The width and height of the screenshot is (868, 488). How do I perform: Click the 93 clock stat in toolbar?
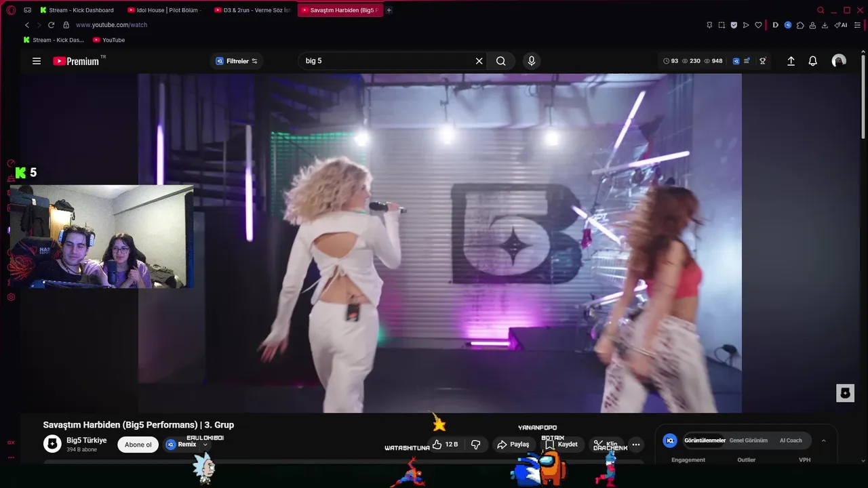tap(671, 61)
